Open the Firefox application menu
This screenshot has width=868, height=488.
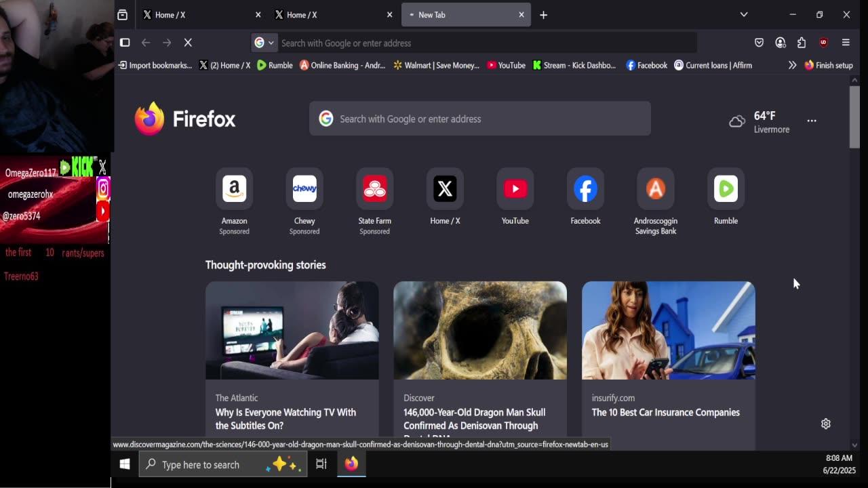[x=846, y=43]
